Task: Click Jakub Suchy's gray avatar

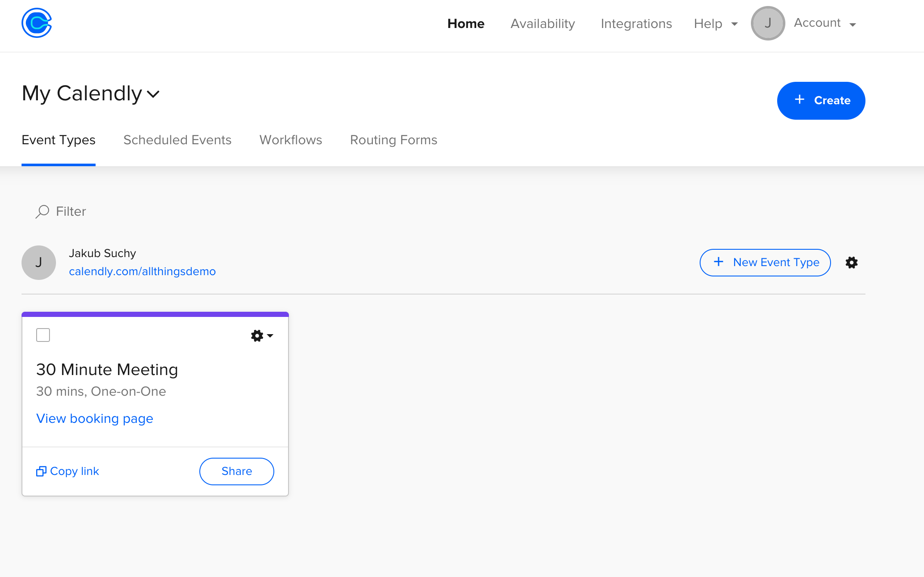Action: point(39,263)
